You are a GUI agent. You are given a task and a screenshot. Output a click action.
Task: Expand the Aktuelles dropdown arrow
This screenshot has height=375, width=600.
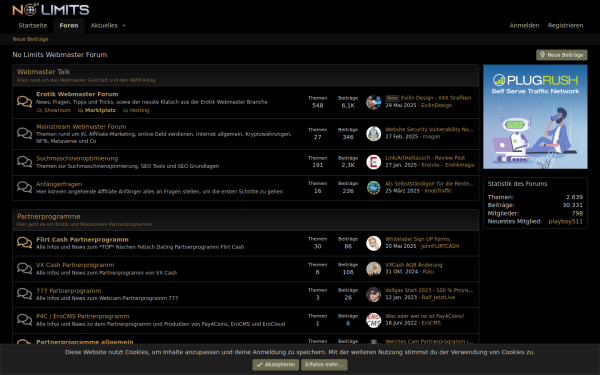point(124,26)
